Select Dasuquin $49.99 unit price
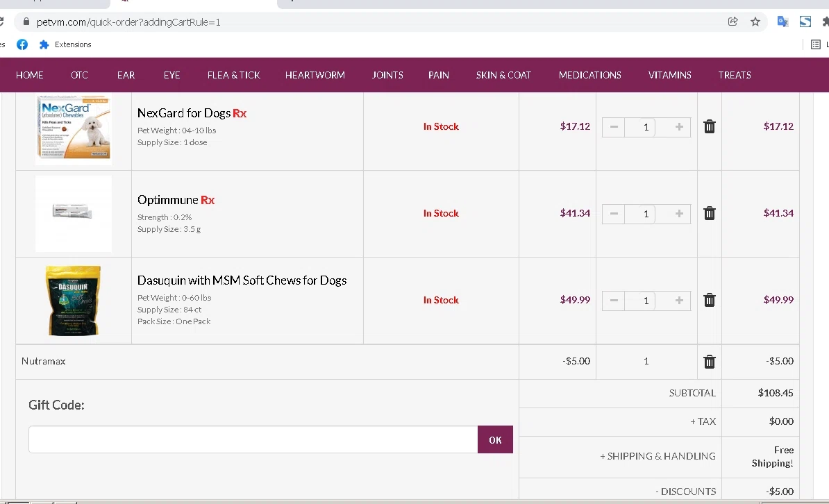The image size is (829, 504). click(x=575, y=300)
